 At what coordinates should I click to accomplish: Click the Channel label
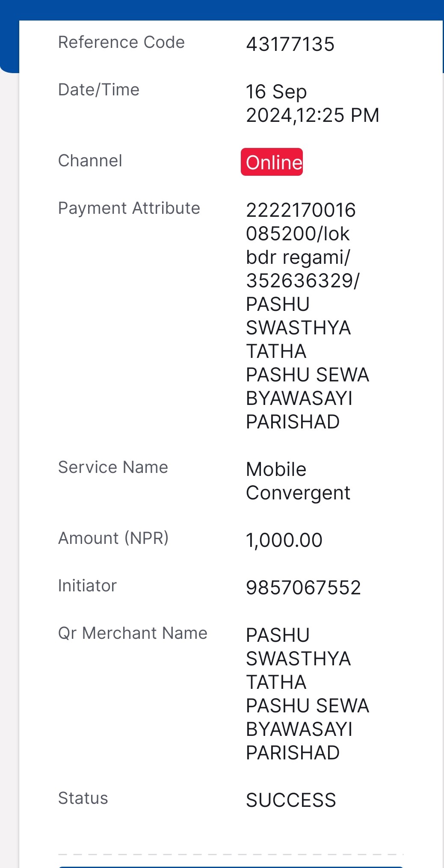tap(90, 161)
